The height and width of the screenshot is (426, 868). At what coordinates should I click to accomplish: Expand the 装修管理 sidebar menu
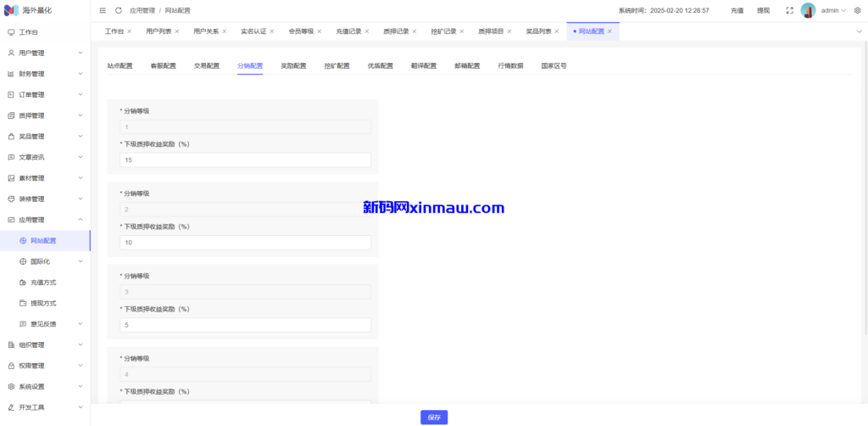click(46, 199)
